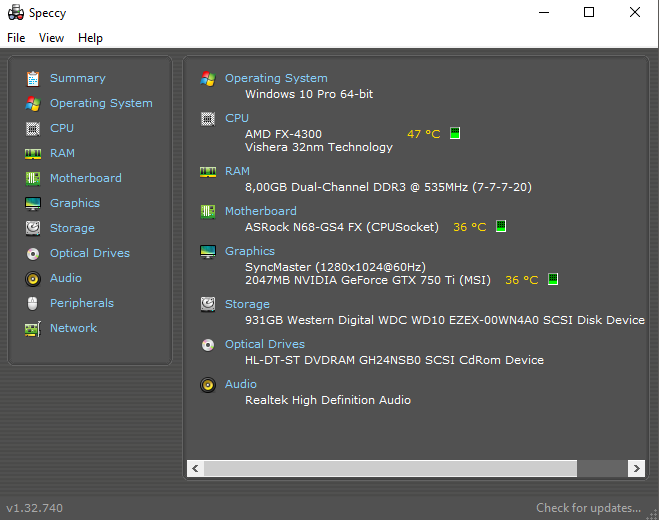Screen dimensions: 659x520
Task: Open the Audio speaker icon in sidebar
Action: pyautogui.click(x=33, y=279)
